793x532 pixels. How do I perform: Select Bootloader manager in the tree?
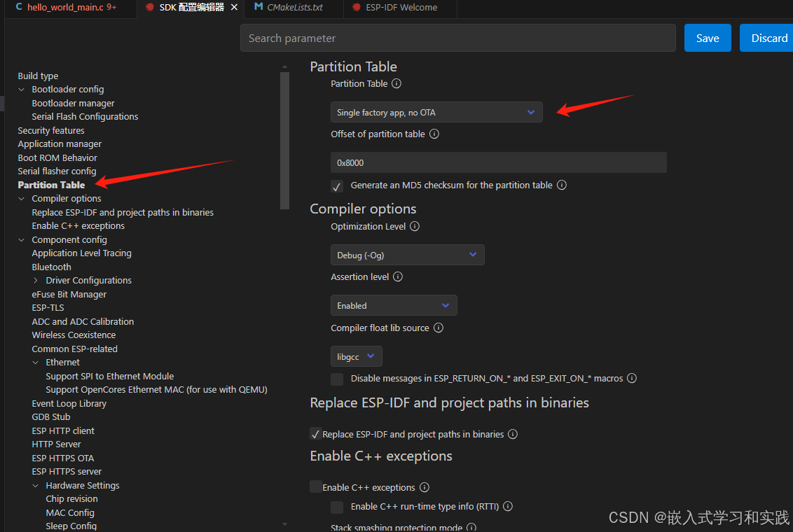pos(74,103)
